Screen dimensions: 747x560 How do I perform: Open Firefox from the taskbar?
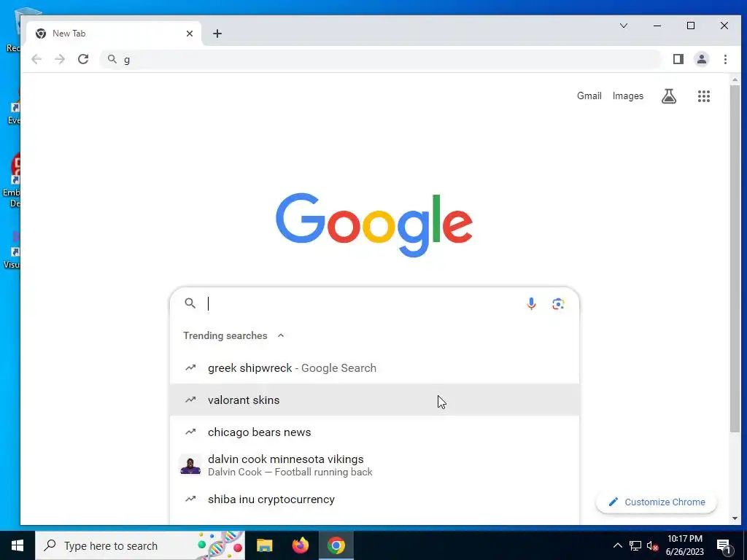tap(300, 545)
